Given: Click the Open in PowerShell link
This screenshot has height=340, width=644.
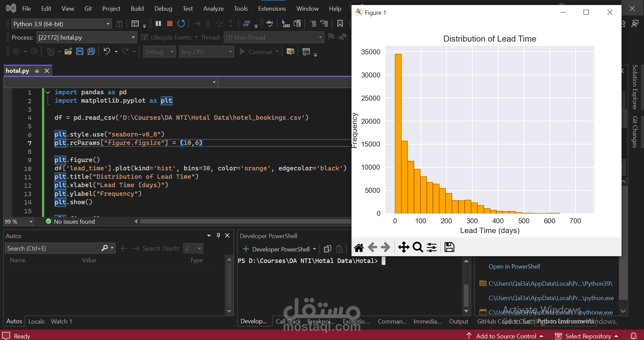Looking at the screenshot, I should click(514, 267).
